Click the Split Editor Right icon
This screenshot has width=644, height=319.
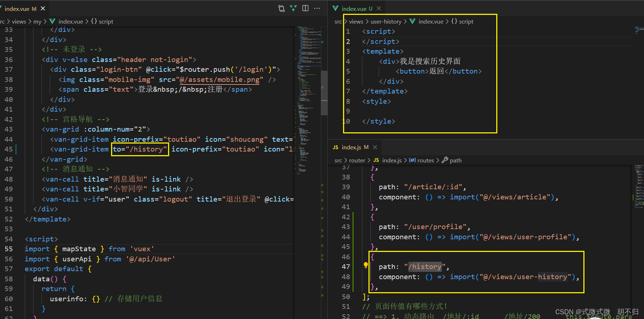pyautogui.click(x=305, y=8)
